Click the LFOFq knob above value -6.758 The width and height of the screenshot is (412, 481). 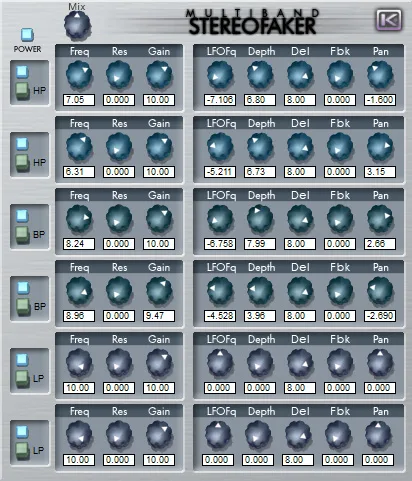click(220, 219)
